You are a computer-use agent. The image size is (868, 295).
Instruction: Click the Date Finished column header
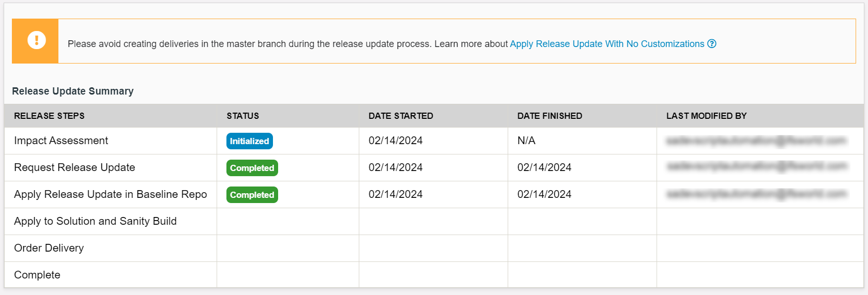tap(550, 116)
